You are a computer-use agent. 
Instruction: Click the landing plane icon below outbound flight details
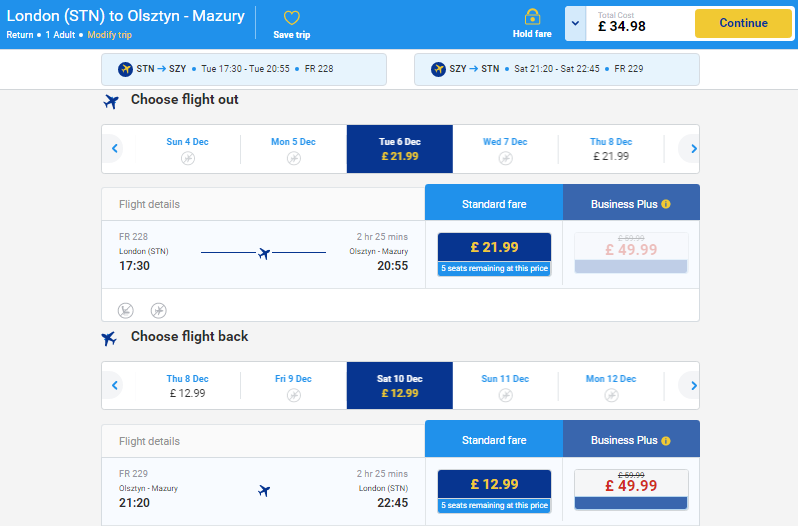126,310
